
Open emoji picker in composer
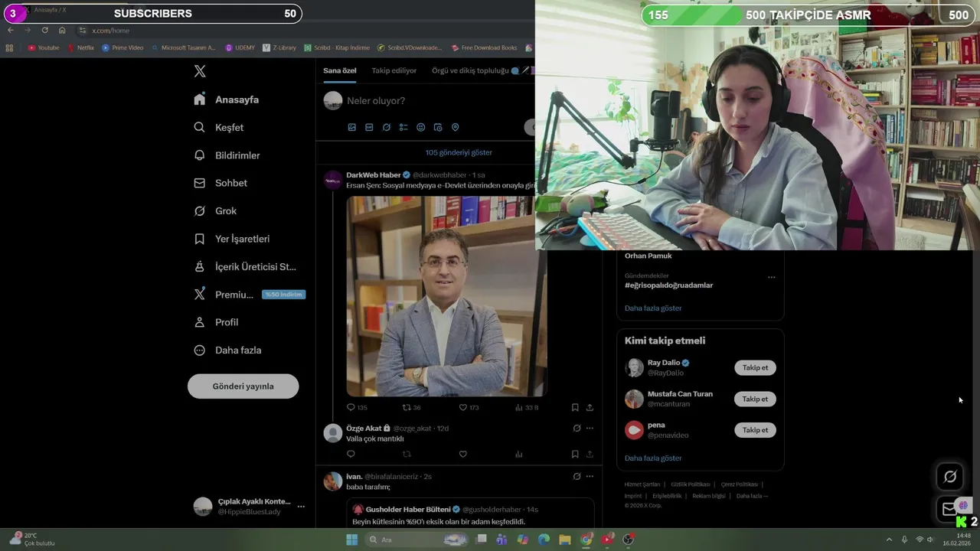(x=420, y=128)
